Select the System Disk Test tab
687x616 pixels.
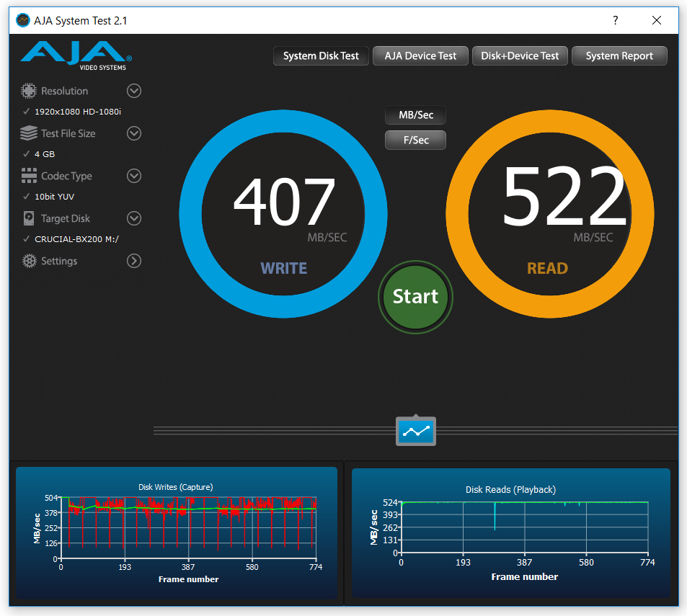tap(321, 56)
